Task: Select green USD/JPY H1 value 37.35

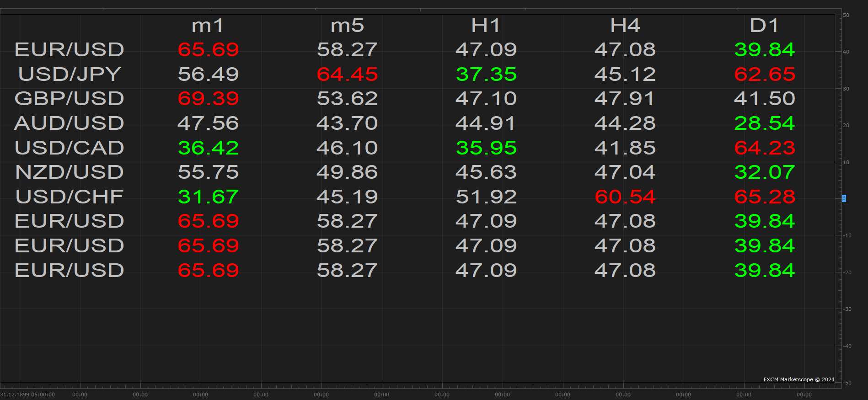Action: (487, 75)
